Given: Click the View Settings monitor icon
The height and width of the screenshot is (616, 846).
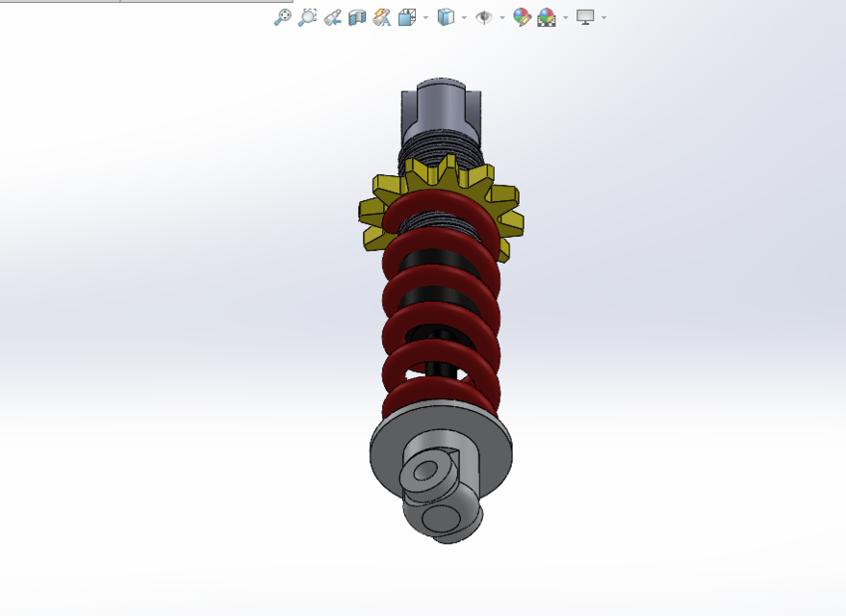Looking at the screenshot, I should tap(583, 16).
